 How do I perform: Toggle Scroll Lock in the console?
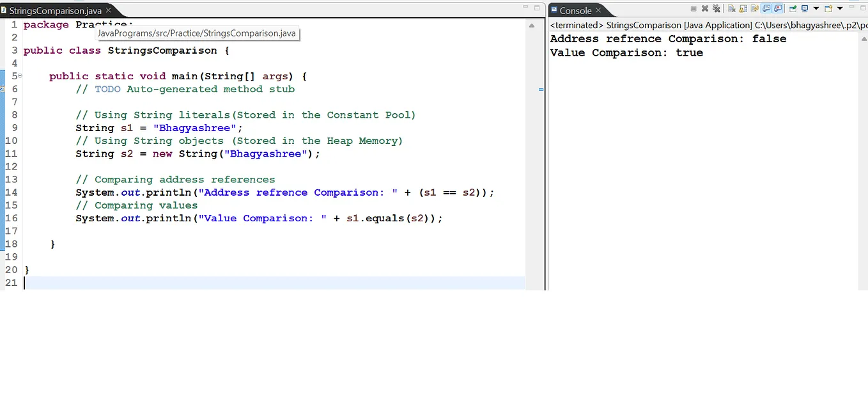pos(743,8)
